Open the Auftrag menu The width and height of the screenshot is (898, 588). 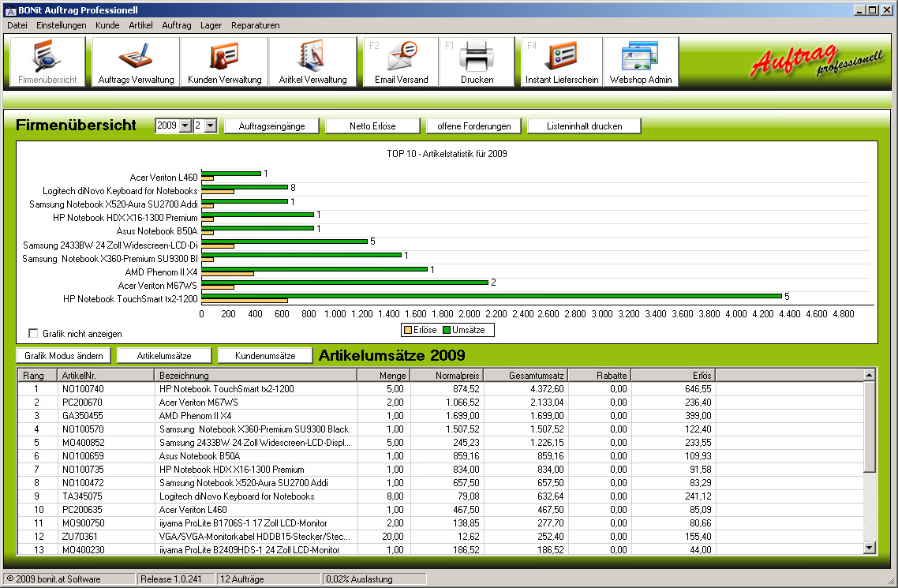click(x=177, y=25)
